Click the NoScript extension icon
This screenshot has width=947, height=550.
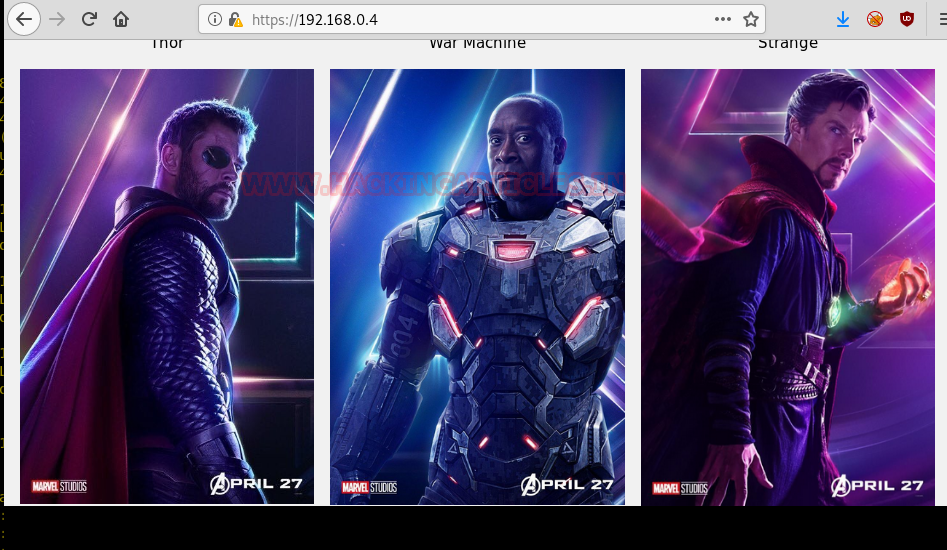[x=875, y=19]
